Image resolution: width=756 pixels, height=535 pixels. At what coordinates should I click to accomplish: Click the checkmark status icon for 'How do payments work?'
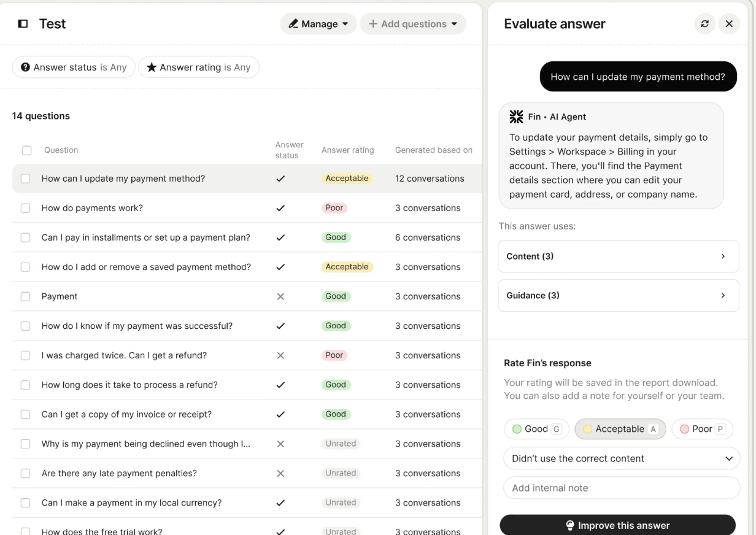pyautogui.click(x=280, y=208)
